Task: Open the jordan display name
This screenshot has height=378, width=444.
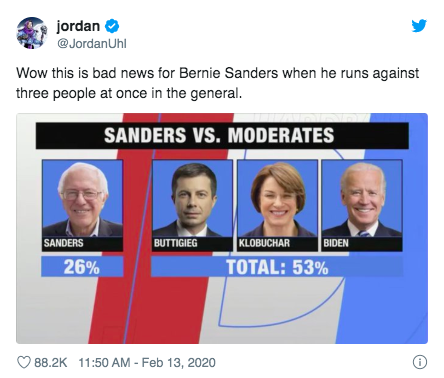Action: coord(78,26)
